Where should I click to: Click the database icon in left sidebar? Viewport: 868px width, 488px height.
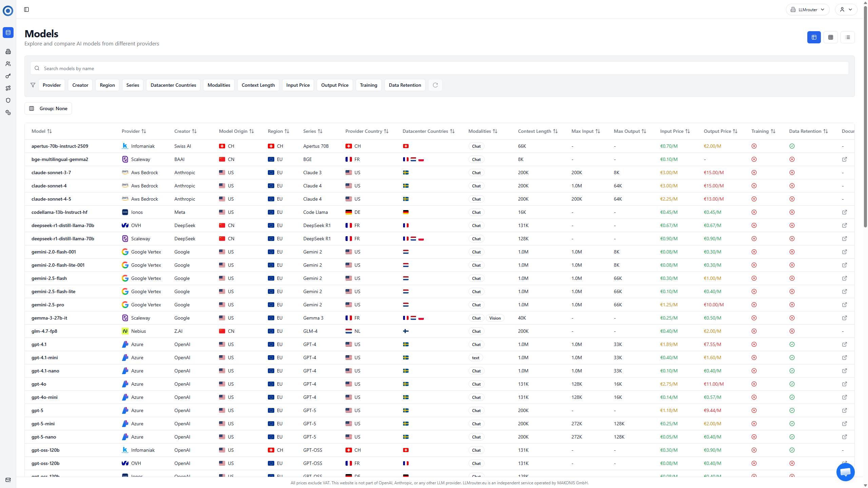(8, 33)
